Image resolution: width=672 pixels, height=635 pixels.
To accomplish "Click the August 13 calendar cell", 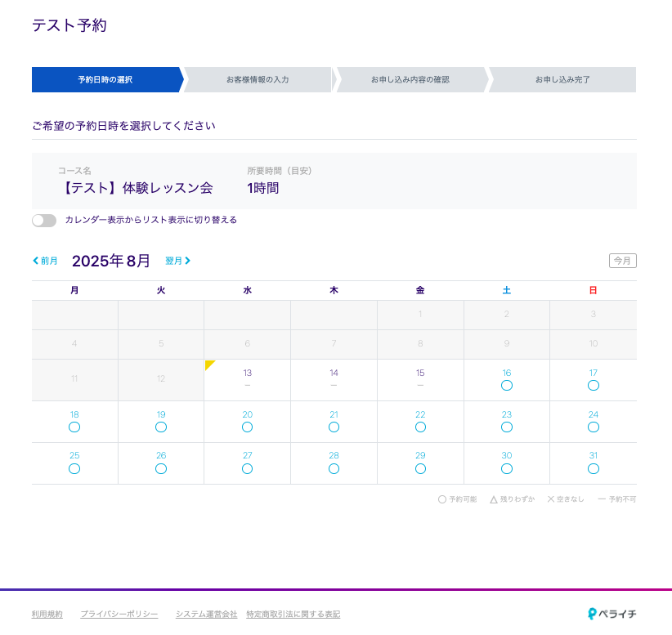I will tap(248, 379).
